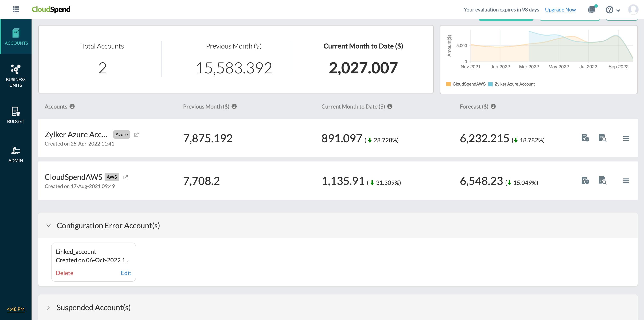The image size is (644, 320).
Task: Open hamburger menu for CloudSpendAWS account
Action: 626,181
